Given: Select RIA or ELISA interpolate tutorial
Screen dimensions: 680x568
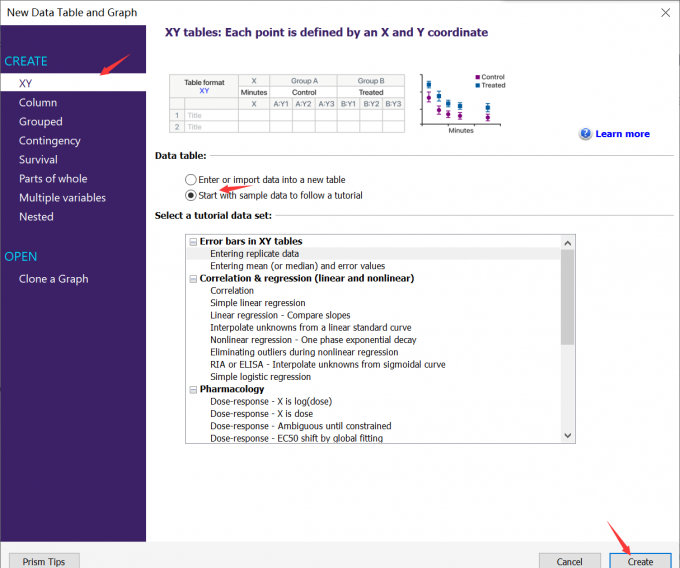Looking at the screenshot, I should pyautogui.click(x=328, y=364).
